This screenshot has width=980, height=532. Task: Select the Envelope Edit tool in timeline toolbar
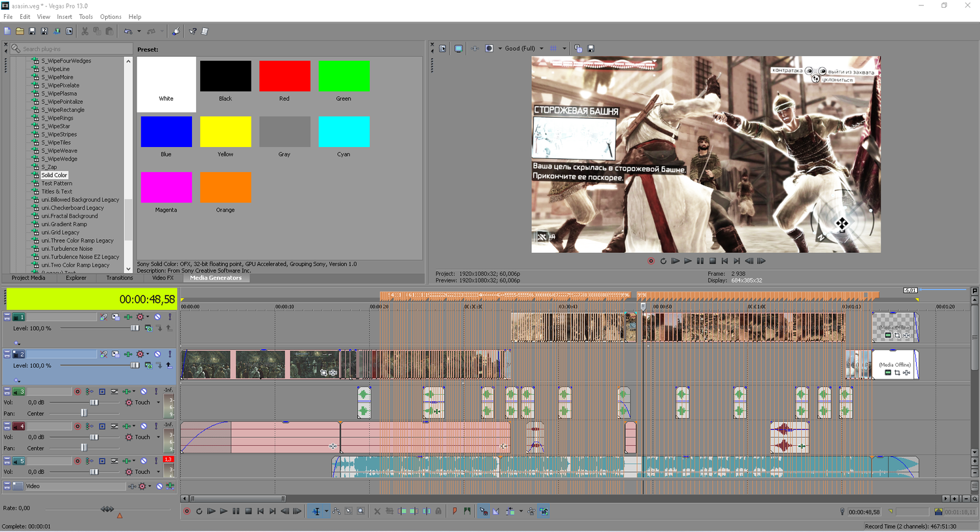click(336, 512)
